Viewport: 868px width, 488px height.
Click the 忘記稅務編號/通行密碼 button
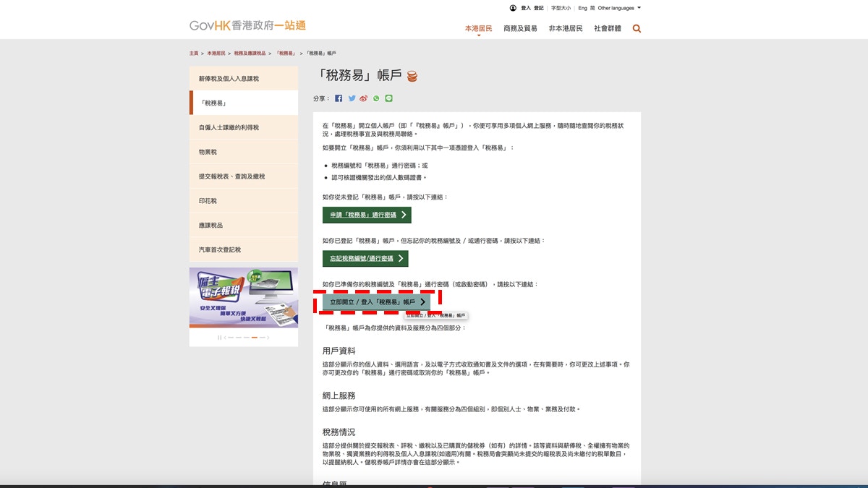click(x=365, y=258)
